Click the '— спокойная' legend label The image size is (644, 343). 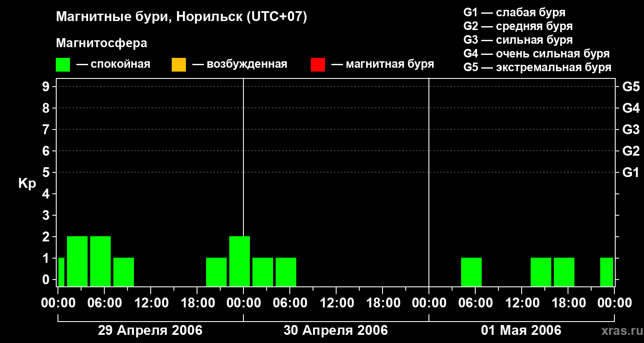[x=113, y=65]
